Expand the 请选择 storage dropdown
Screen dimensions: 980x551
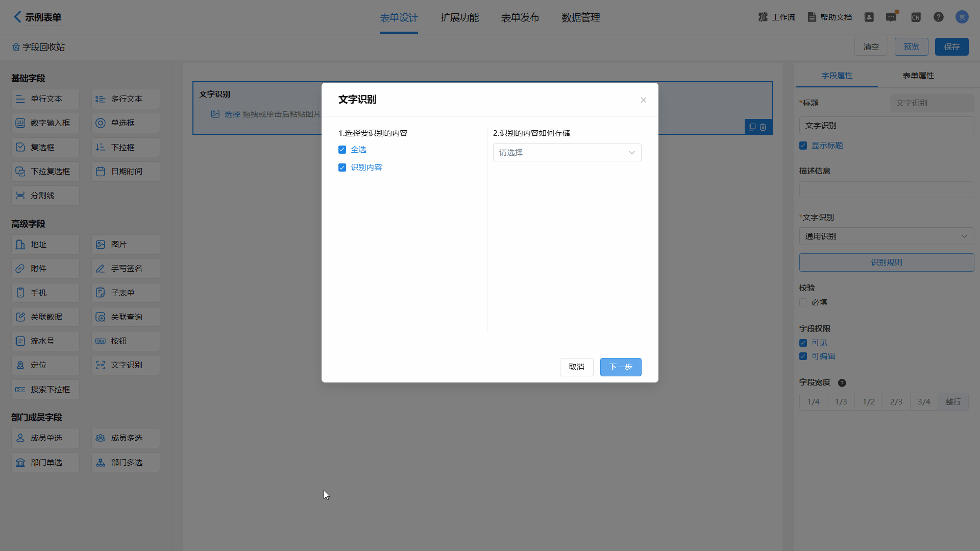pyautogui.click(x=567, y=153)
